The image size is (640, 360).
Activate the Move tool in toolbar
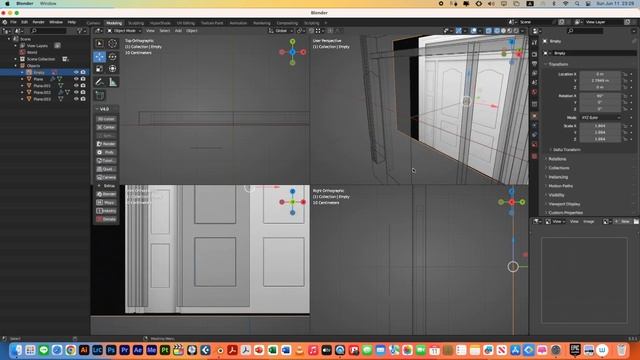click(x=100, y=57)
